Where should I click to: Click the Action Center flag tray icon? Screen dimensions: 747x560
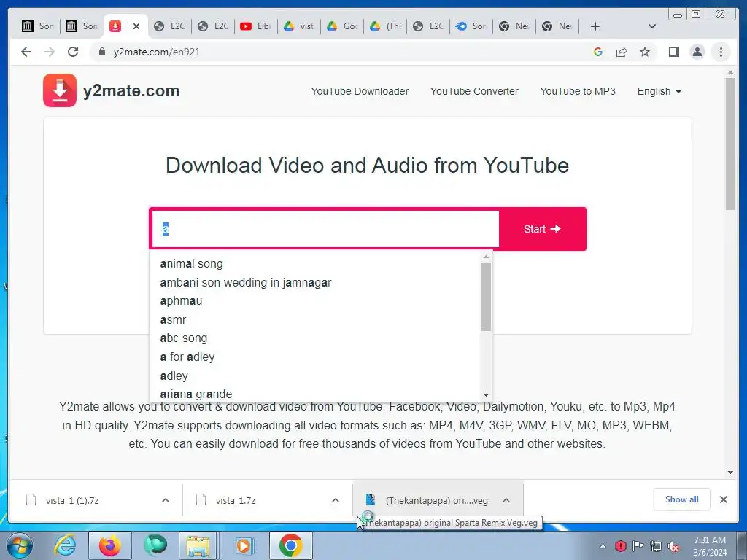[x=638, y=545]
